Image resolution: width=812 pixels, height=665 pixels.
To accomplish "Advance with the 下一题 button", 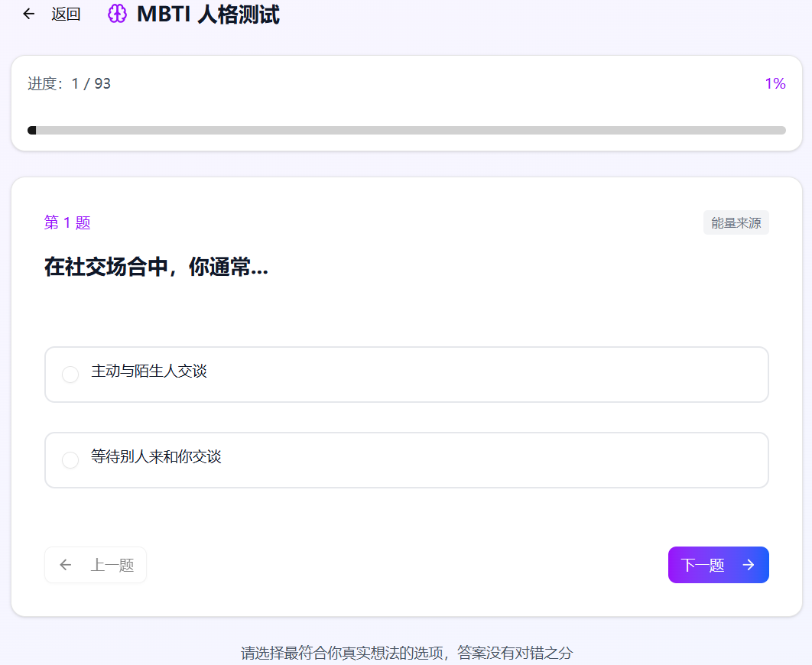I will [718, 565].
